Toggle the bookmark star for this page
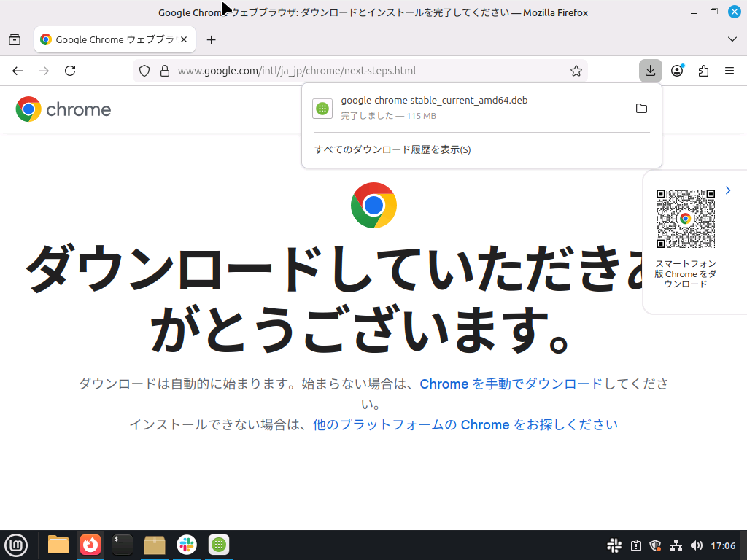 (576, 71)
